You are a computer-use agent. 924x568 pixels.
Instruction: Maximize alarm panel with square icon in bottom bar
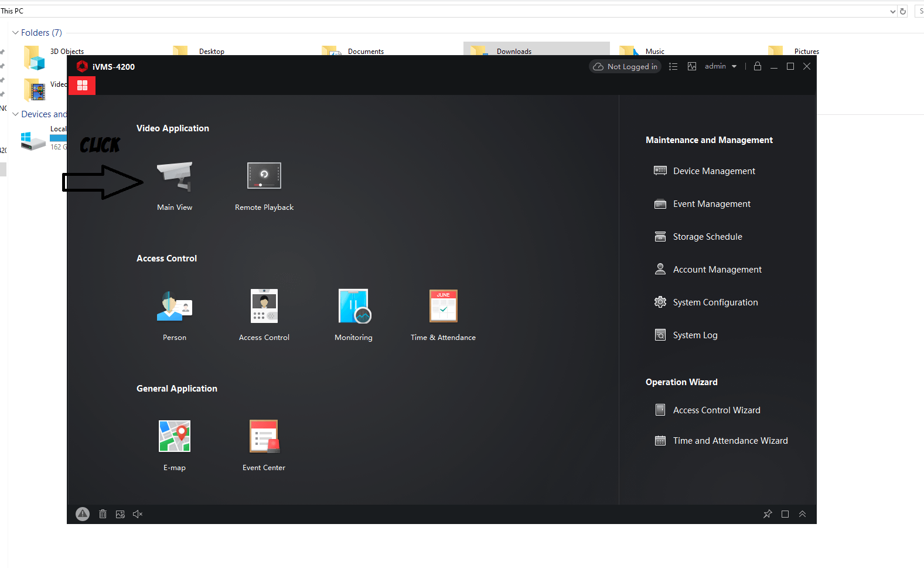(785, 514)
